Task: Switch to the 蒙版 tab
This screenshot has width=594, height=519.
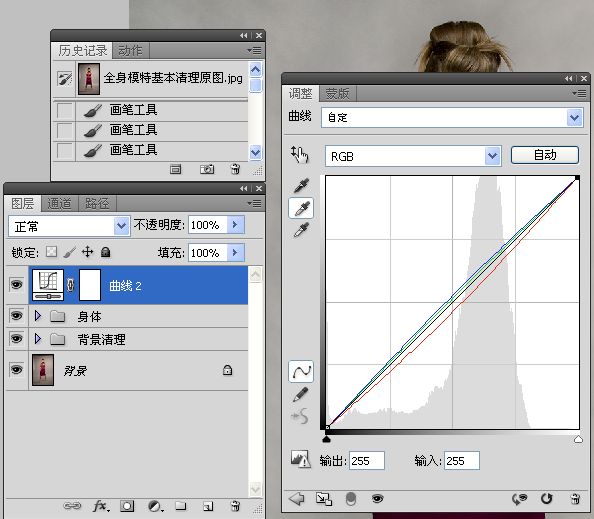Action: [x=338, y=93]
